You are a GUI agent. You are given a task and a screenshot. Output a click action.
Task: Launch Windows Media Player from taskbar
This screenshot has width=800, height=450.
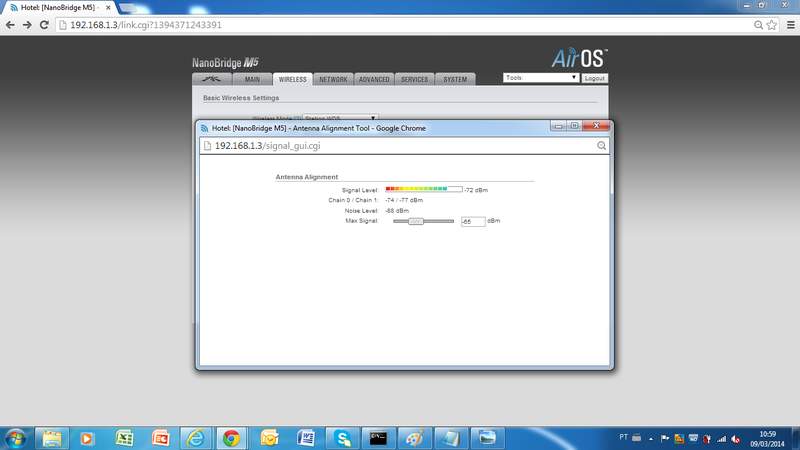click(87, 438)
